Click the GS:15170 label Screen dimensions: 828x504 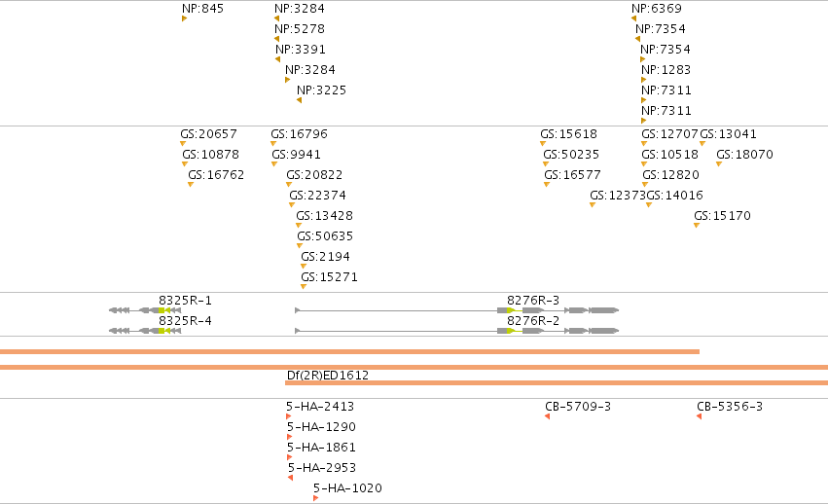(722, 216)
